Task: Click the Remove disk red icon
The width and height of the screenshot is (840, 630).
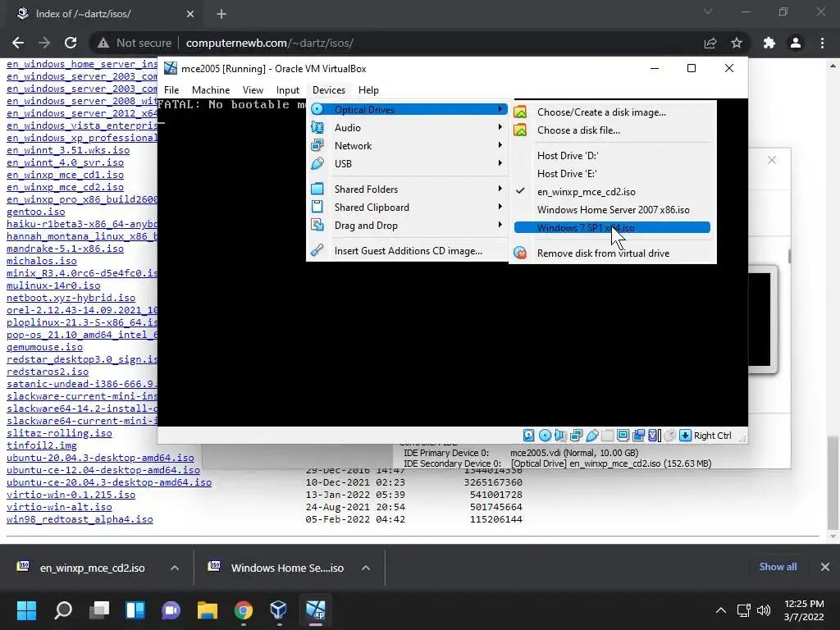Action: [x=520, y=253]
